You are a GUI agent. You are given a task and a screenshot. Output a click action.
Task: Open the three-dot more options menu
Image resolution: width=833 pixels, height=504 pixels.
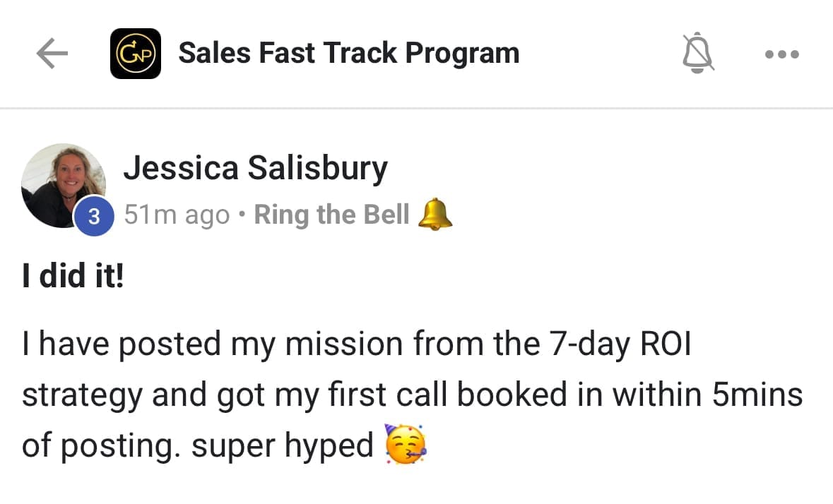click(782, 54)
